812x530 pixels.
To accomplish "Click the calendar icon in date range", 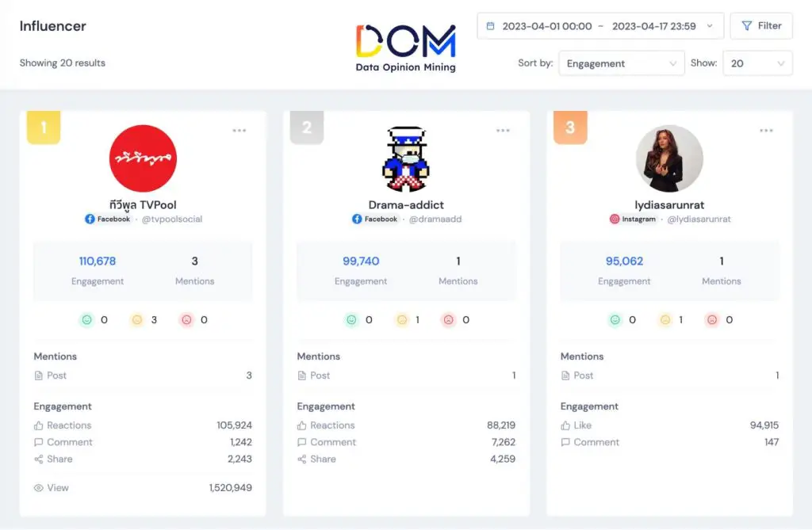I will 490,26.
